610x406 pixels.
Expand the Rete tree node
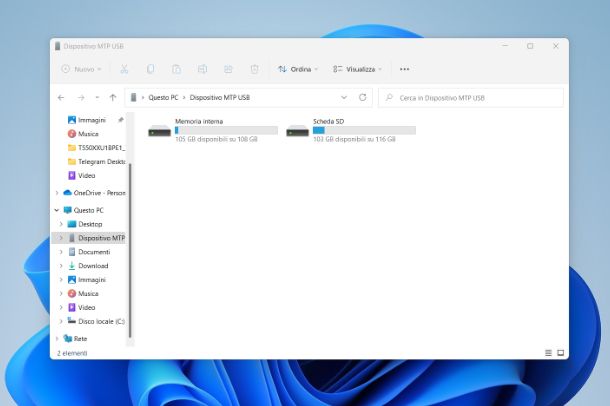(x=57, y=339)
